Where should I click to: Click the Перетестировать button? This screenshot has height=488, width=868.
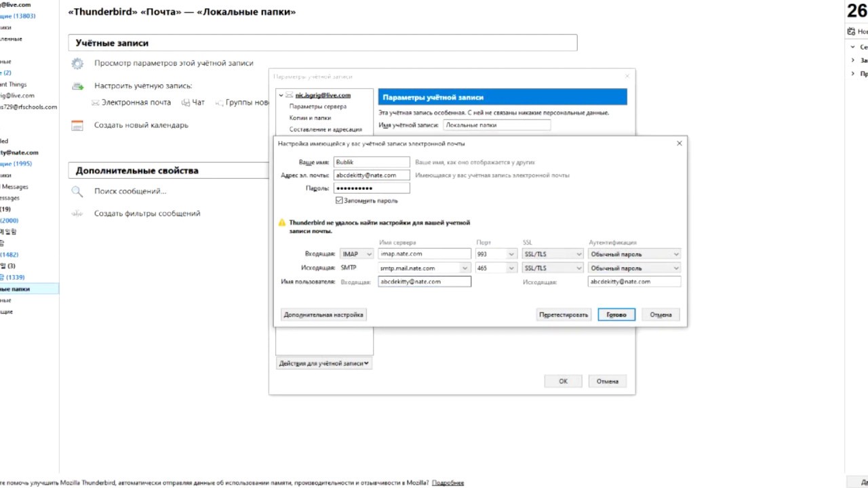(x=564, y=314)
